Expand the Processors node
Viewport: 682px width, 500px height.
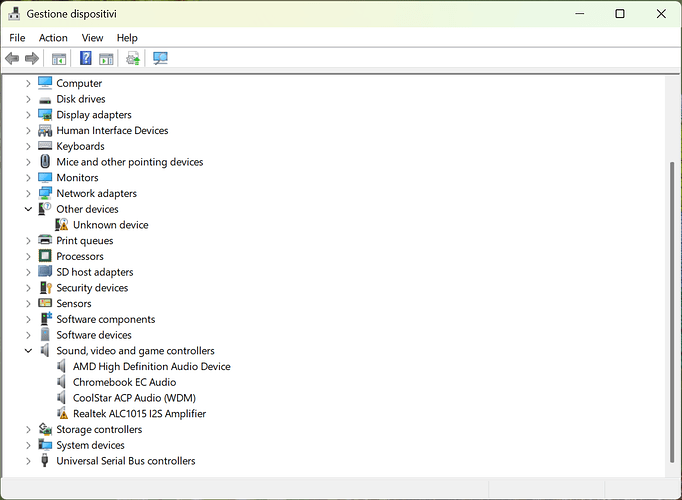pyautogui.click(x=28, y=257)
